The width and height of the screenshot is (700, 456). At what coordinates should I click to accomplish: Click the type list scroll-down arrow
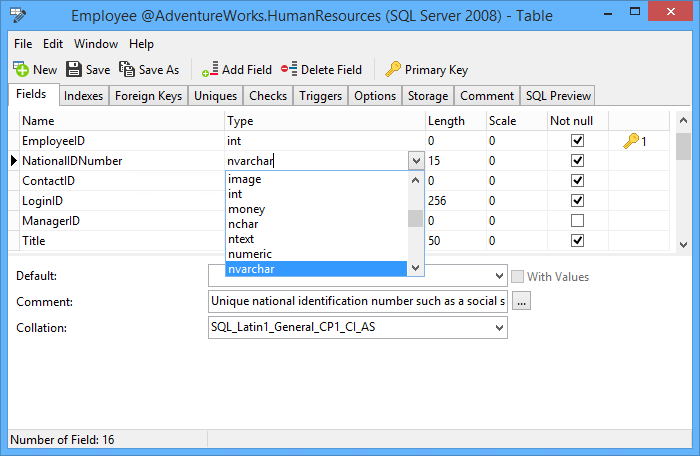point(415,268)
